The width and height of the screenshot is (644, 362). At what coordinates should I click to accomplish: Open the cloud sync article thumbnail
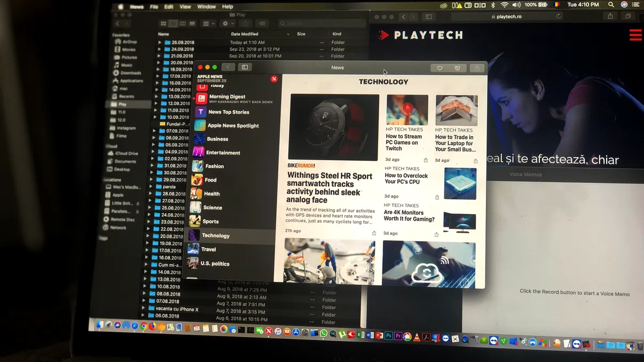[x=429, y=264]
